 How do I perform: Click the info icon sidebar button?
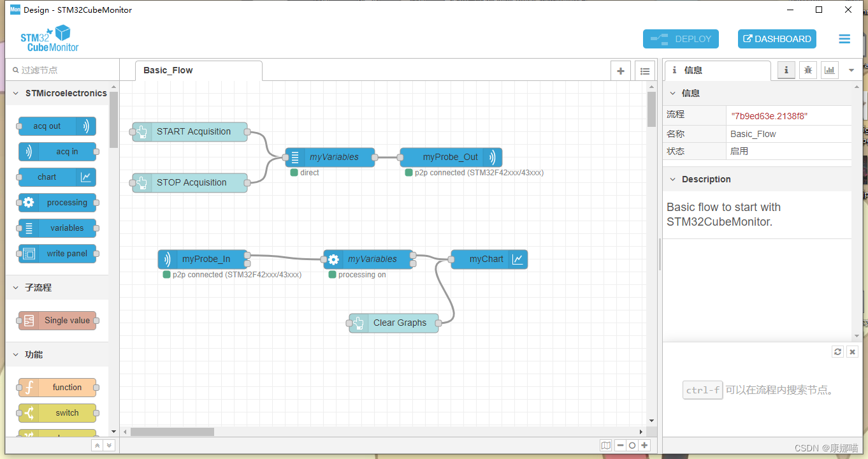click(786, 70)
